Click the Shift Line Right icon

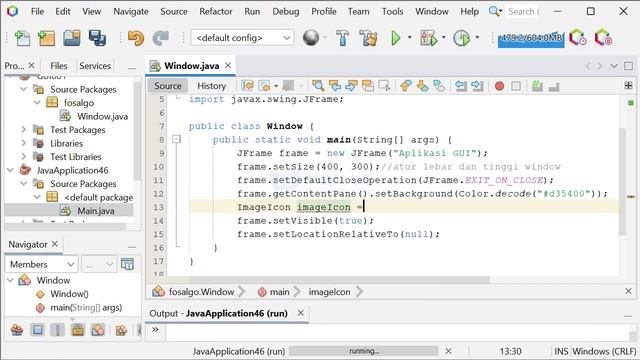coord(477,86)
